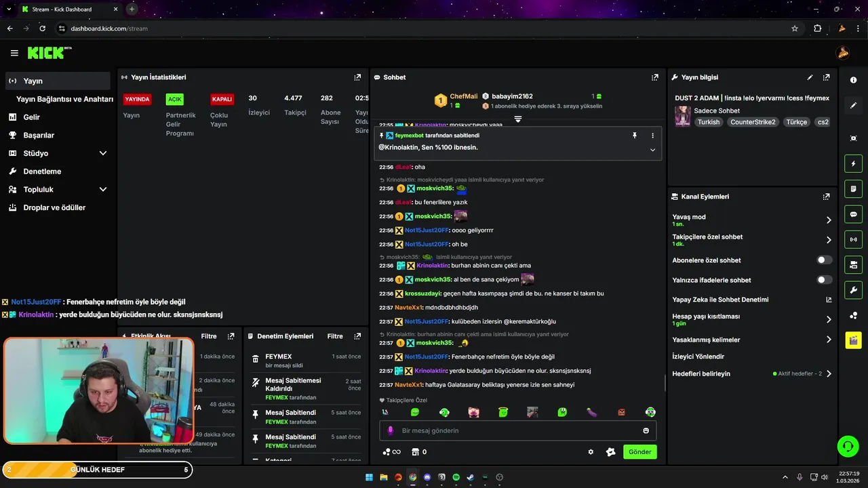Open Yayın Bağlantısı ve Anahtarı

64,99
